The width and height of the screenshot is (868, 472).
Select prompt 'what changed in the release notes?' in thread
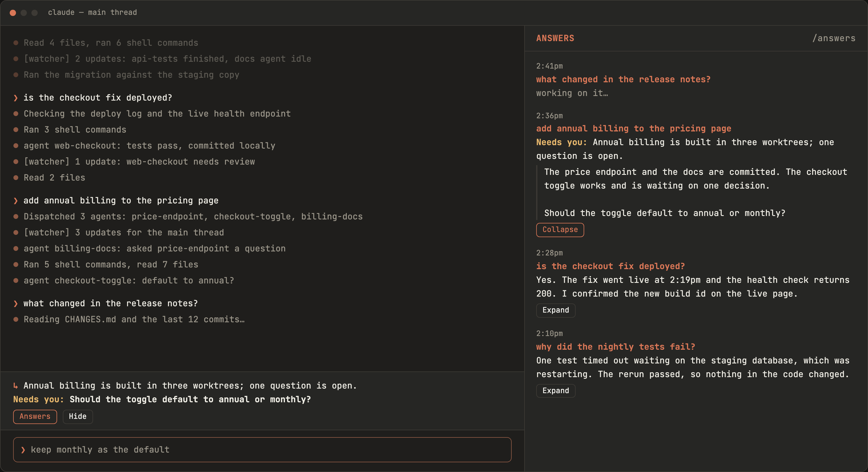110,303
